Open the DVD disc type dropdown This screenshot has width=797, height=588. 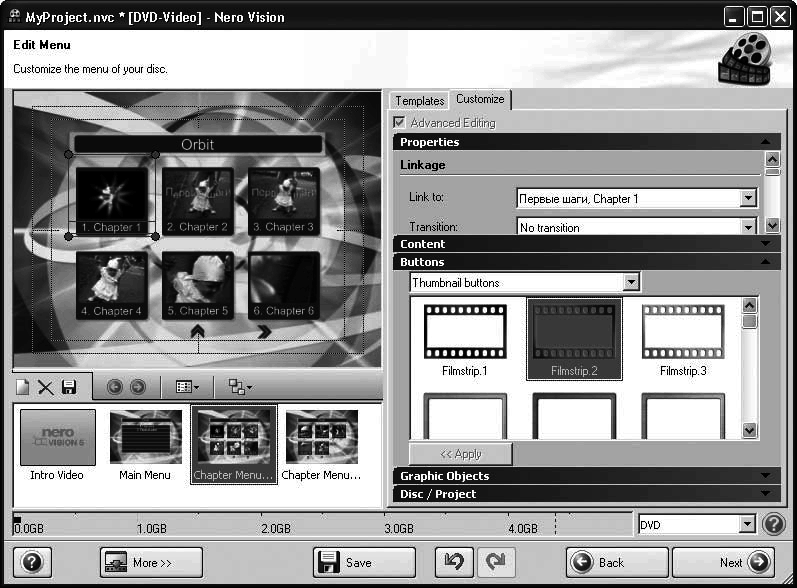coord(747,525)
